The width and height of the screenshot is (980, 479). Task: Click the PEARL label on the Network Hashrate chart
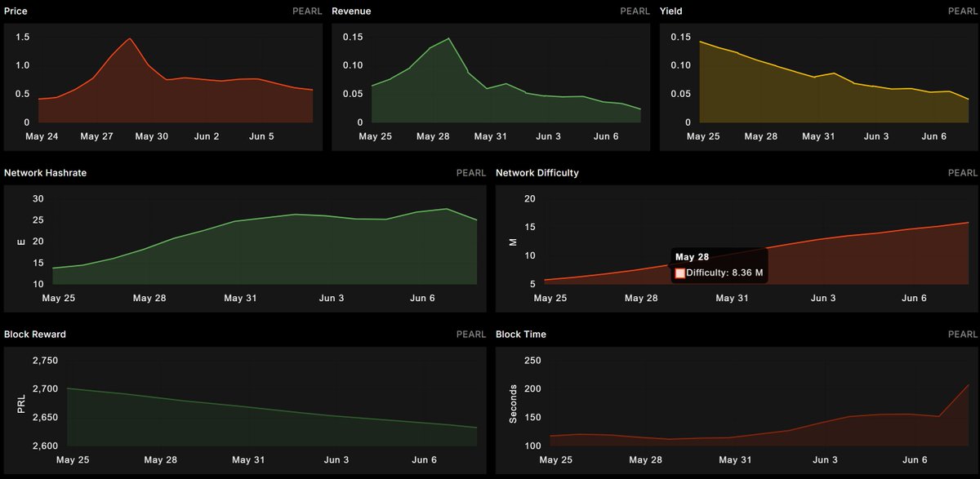471,173
